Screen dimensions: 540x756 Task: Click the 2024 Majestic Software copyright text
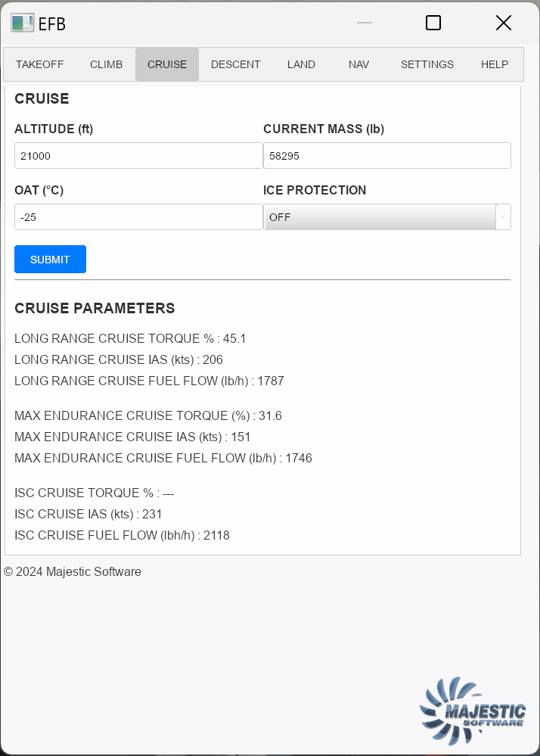[x=73, y=572]
